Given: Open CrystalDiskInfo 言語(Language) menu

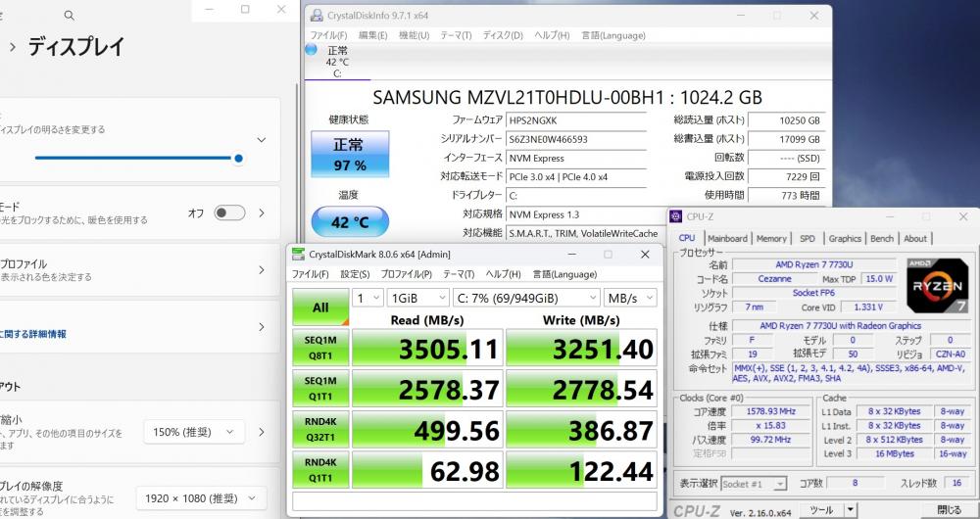Looking at the screenshot, I should pos(613,35).
